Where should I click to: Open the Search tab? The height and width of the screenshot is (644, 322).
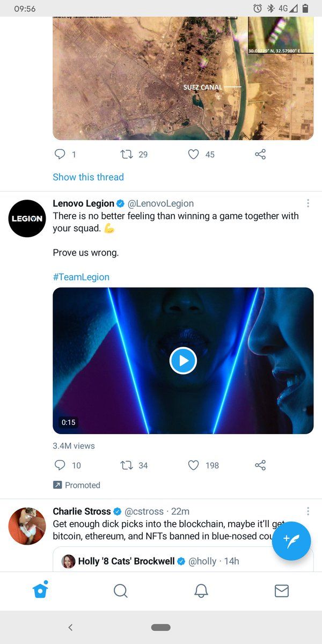click(121, 591)
